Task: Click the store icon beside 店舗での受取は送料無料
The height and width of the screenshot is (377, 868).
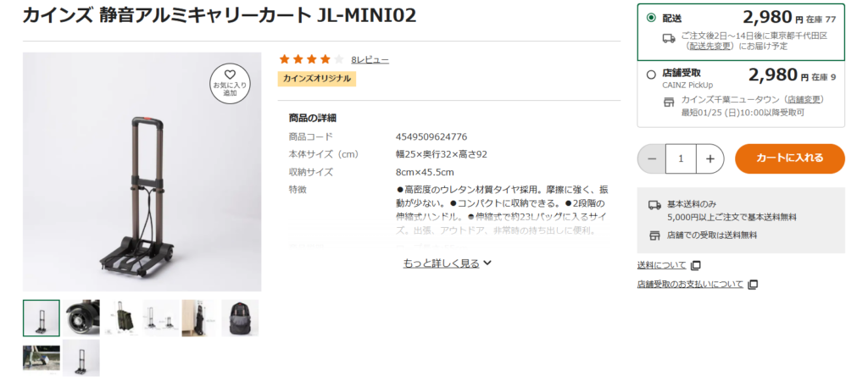Action: (x=654, y=236)
